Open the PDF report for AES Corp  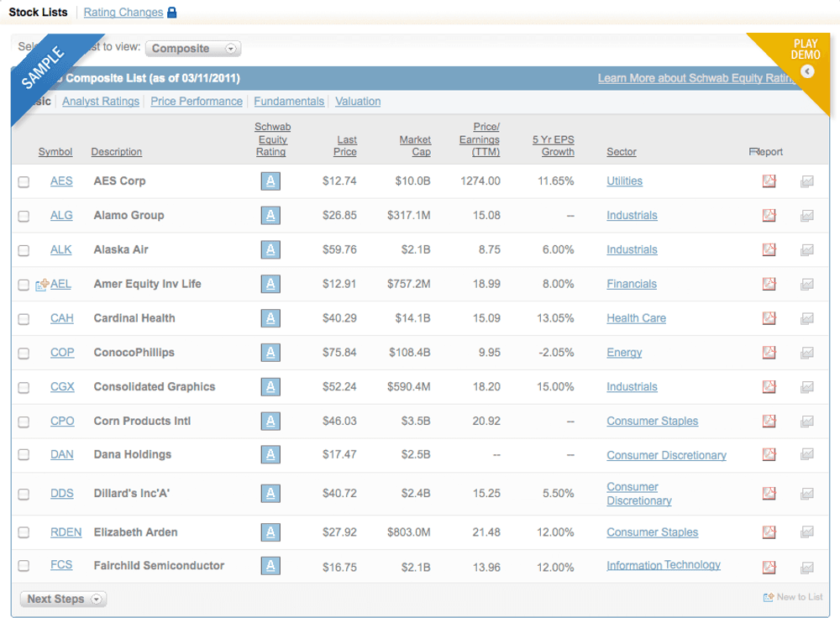[769, 181]
